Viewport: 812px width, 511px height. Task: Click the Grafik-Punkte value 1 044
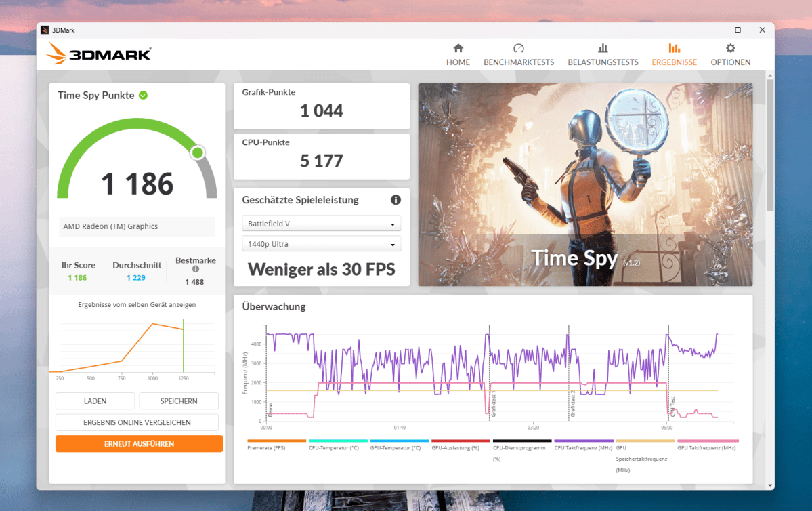coord(322,111)
